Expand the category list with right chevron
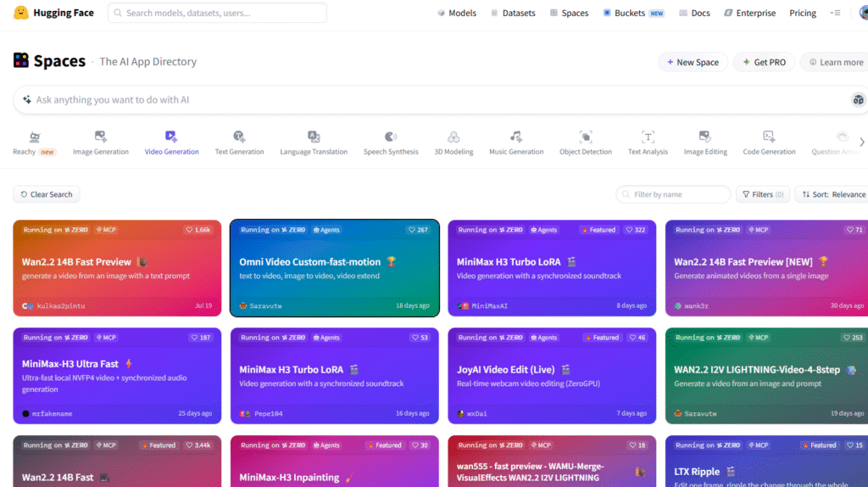Image resolution: width=868 pixels, height=487 pixels. [861, 143]
